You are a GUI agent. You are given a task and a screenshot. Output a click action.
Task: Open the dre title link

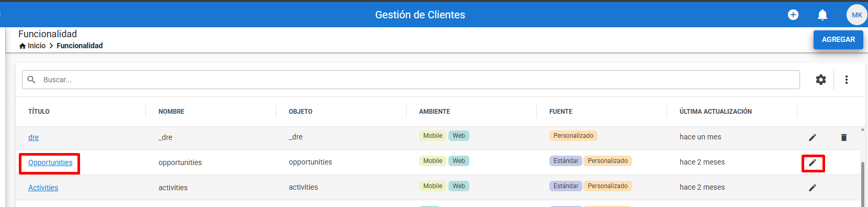(x=33, y=137)
